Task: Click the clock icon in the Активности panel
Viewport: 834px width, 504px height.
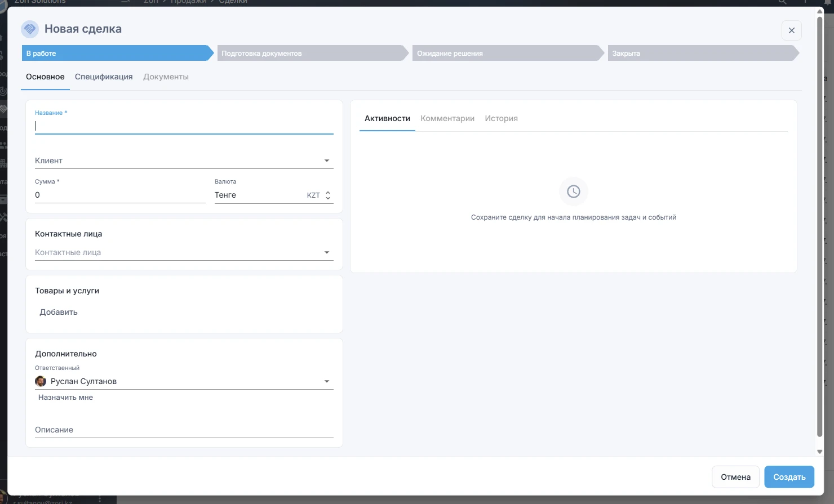Action: click(573, 191)
